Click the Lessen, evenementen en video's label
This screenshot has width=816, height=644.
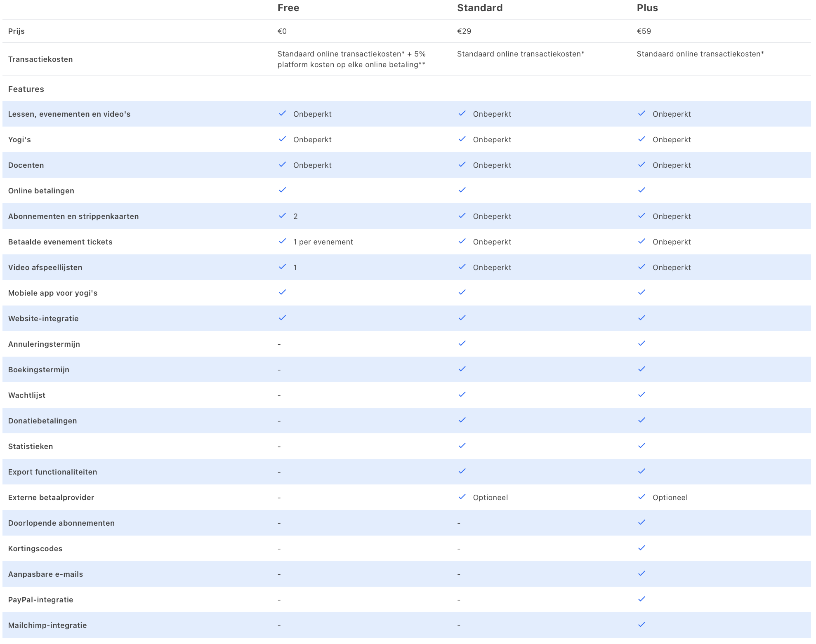[69, 114]
